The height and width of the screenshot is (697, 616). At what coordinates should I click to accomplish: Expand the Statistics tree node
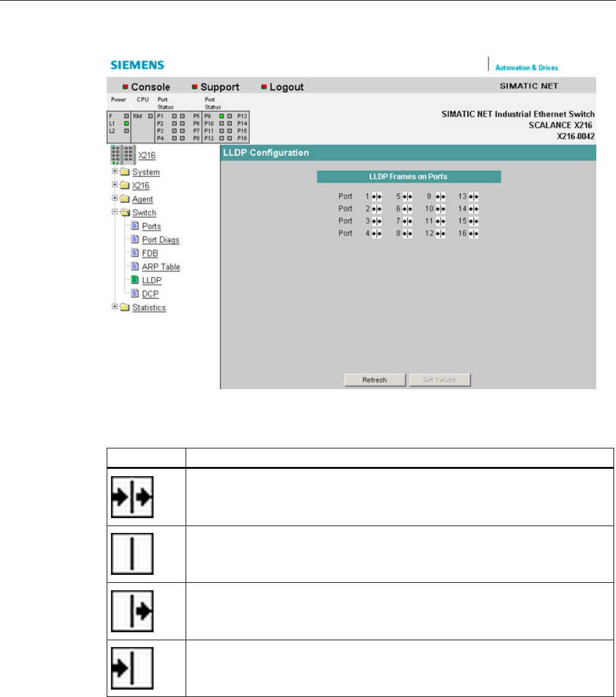point(115,307)
